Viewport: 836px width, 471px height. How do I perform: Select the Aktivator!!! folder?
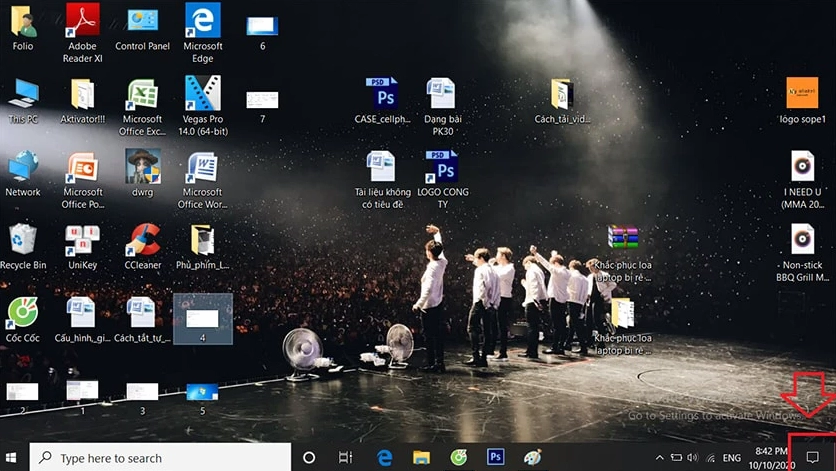point(83,101)
